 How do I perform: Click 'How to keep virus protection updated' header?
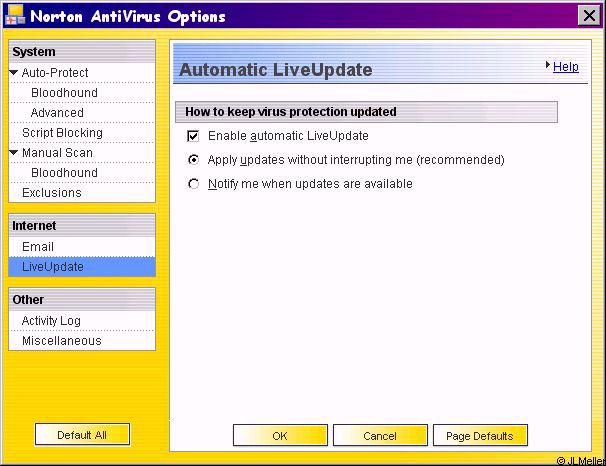coord(366,112)
